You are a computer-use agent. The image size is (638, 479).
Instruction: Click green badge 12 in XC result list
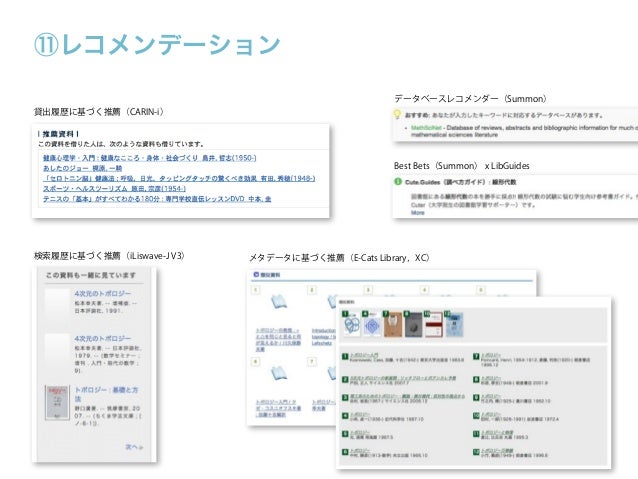476,452
